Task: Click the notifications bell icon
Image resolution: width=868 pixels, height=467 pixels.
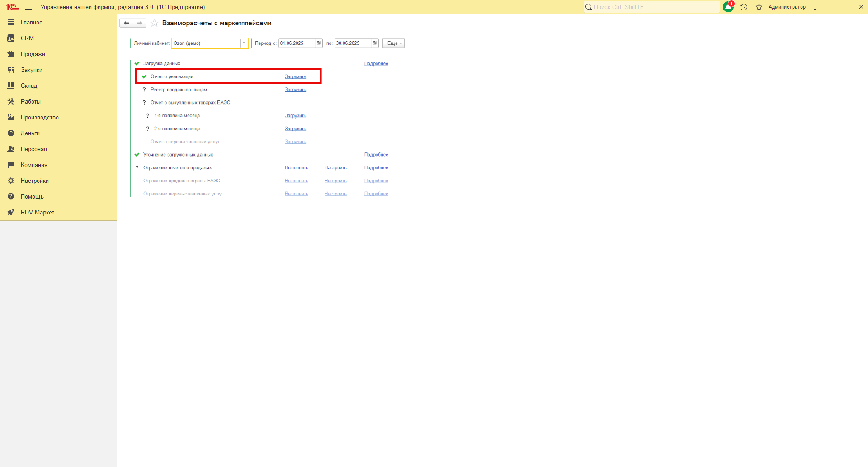Action: (x=728, y=7)
